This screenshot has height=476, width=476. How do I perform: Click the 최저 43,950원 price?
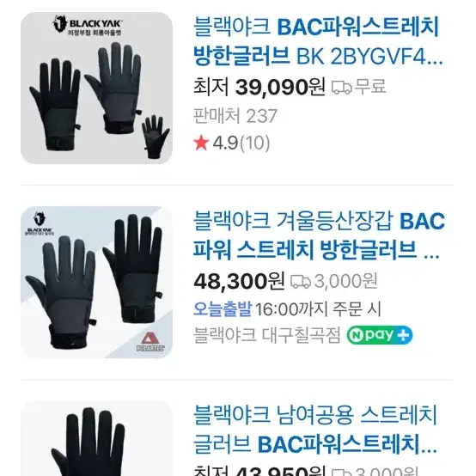(259, 471)
